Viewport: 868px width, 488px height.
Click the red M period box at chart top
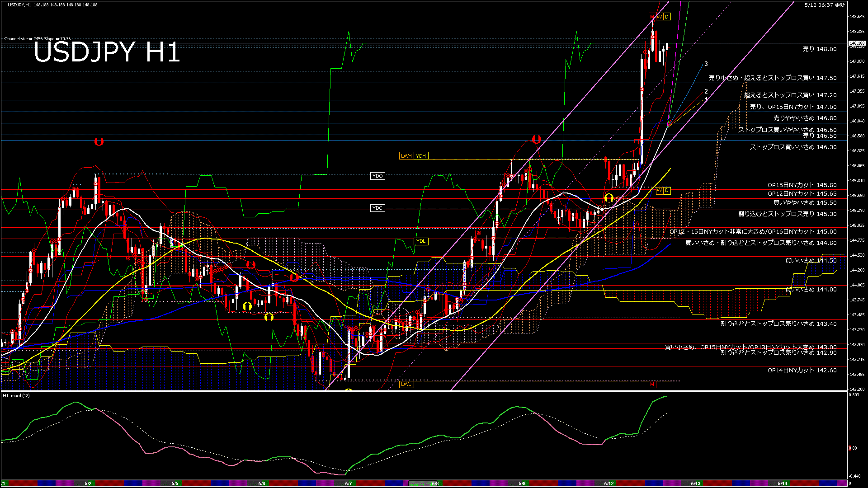click(x=652, y=17)
